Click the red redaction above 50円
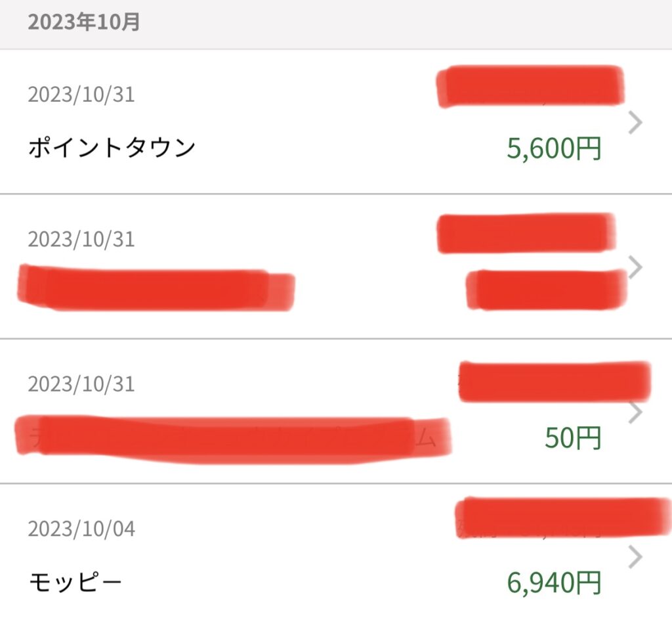This screenshot has height=620, width=672. pos(555,380)
